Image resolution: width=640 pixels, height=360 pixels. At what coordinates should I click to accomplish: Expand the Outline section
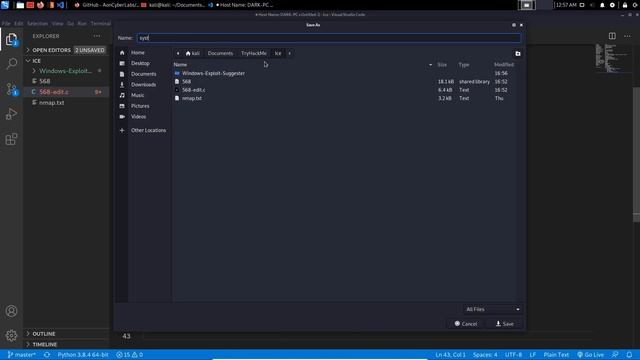click(x=65, y=334)
